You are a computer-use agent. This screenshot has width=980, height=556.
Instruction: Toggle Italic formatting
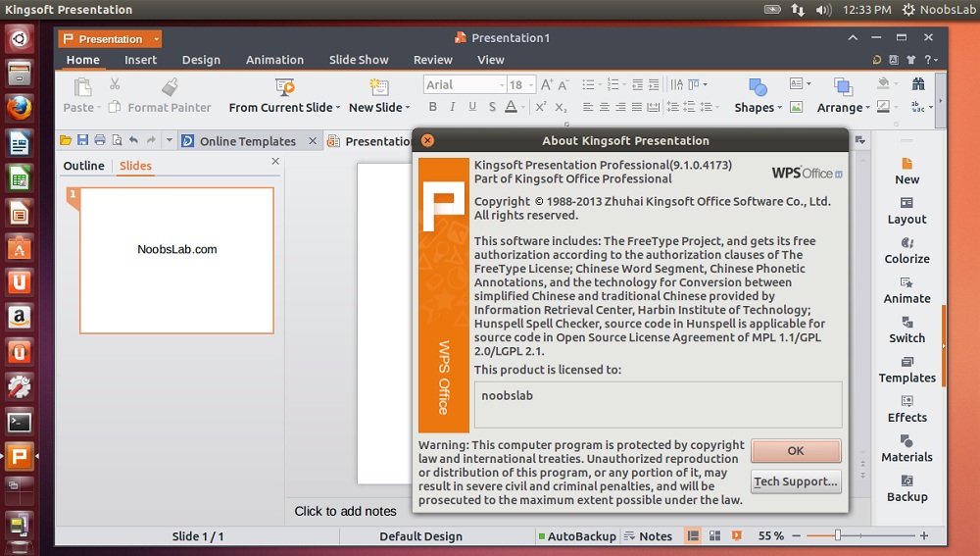click(453, 107)
